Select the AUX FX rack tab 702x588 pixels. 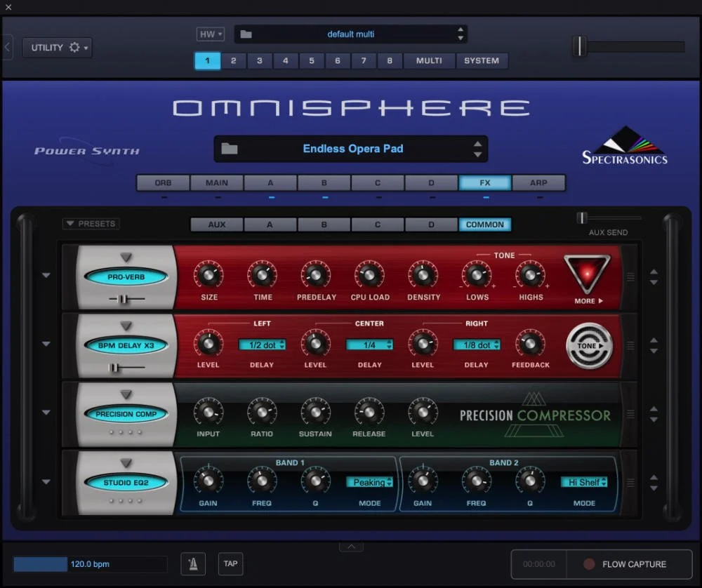(217, 225)
